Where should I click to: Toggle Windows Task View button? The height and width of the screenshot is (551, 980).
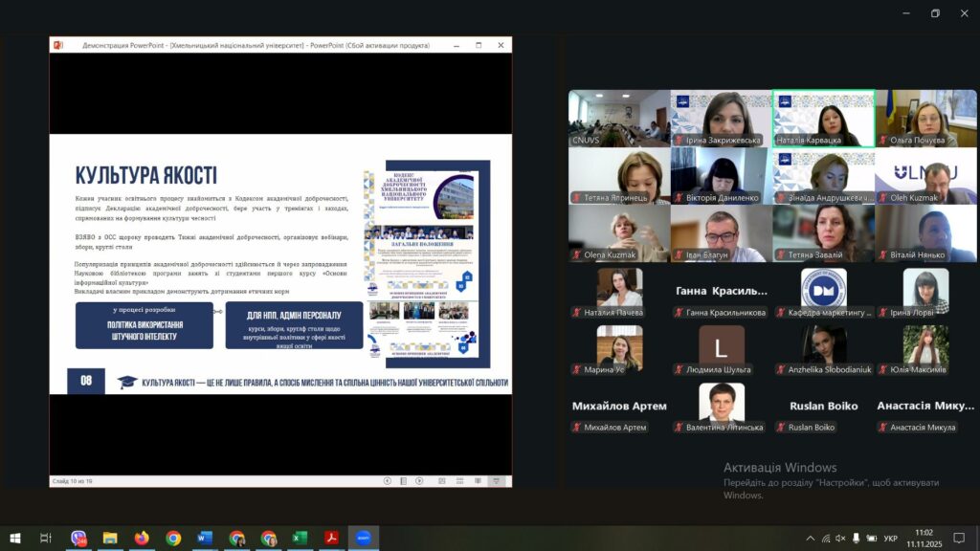[x=46, y=538]
